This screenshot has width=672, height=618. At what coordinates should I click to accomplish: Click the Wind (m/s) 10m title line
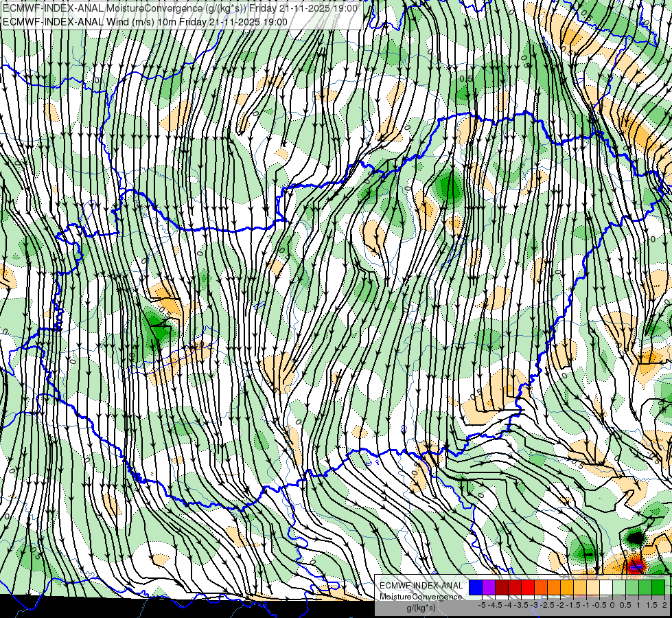145,22
